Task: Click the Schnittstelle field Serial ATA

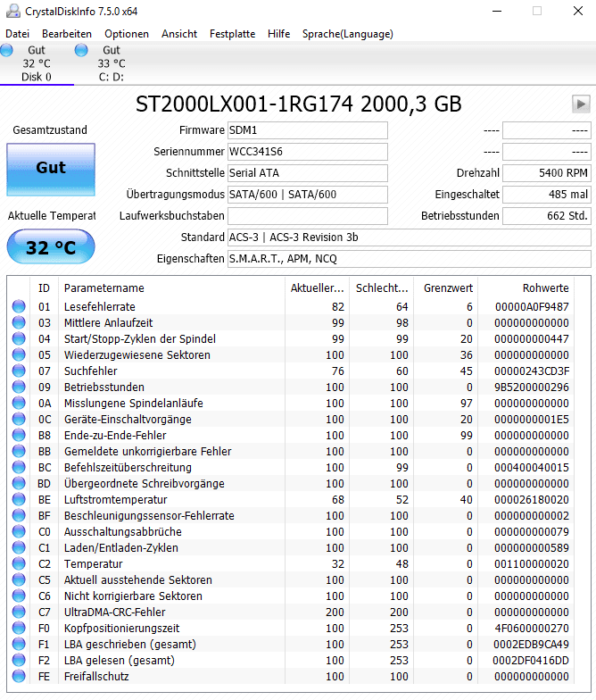Action: pos(307,173)
